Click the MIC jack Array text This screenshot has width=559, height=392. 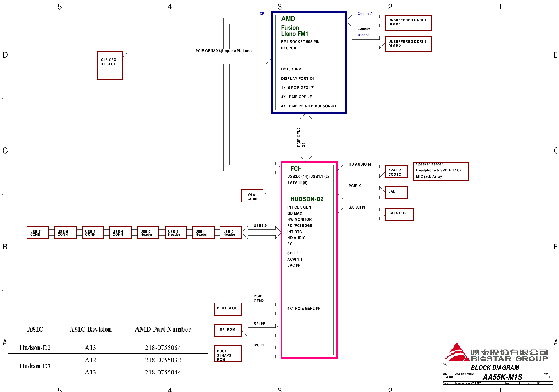click(x=429, y=176)
